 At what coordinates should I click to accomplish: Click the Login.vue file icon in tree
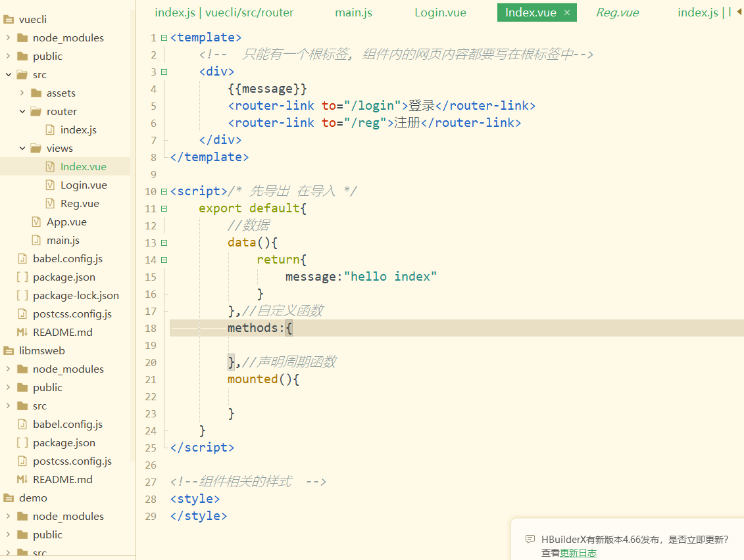pyautogui.click(x=50, y=185)
